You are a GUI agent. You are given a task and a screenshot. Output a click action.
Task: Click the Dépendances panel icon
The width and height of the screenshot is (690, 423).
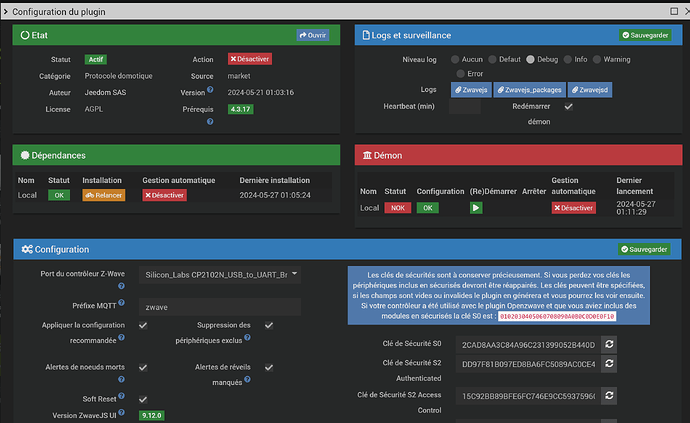[25, 155]
